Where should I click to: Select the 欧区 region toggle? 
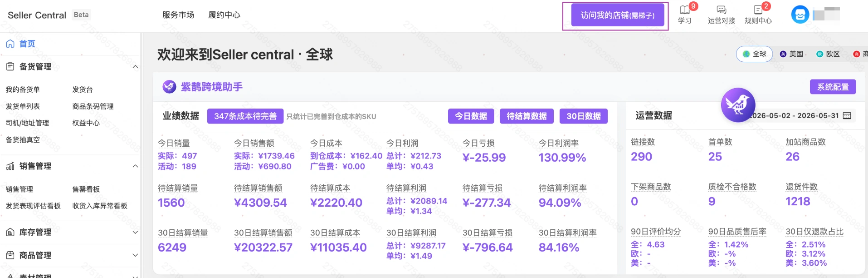click(x=828, y=54)
